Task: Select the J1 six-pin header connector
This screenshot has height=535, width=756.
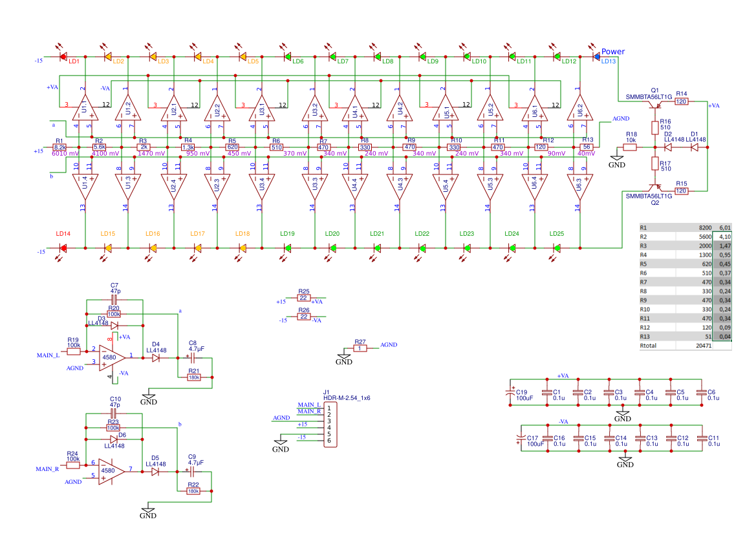Action: click(x=330, y=425)
